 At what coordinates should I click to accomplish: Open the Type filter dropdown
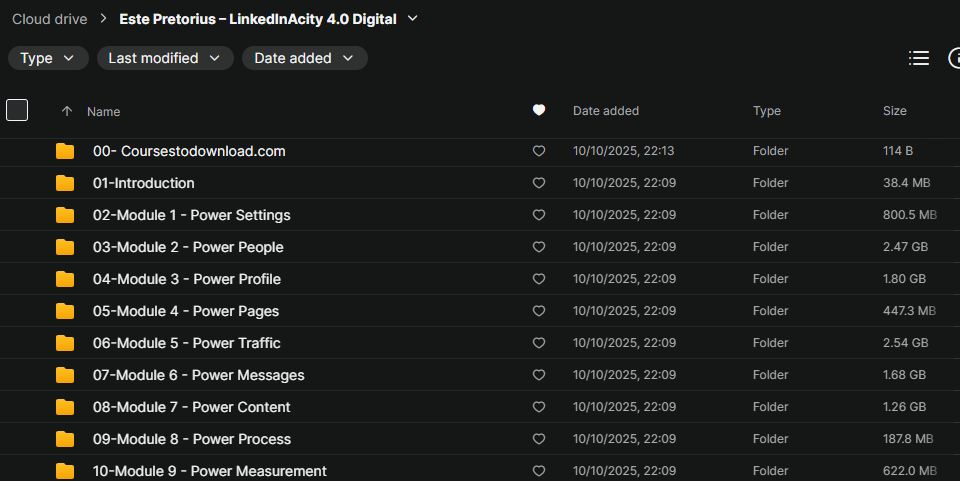tap(47, 58)
